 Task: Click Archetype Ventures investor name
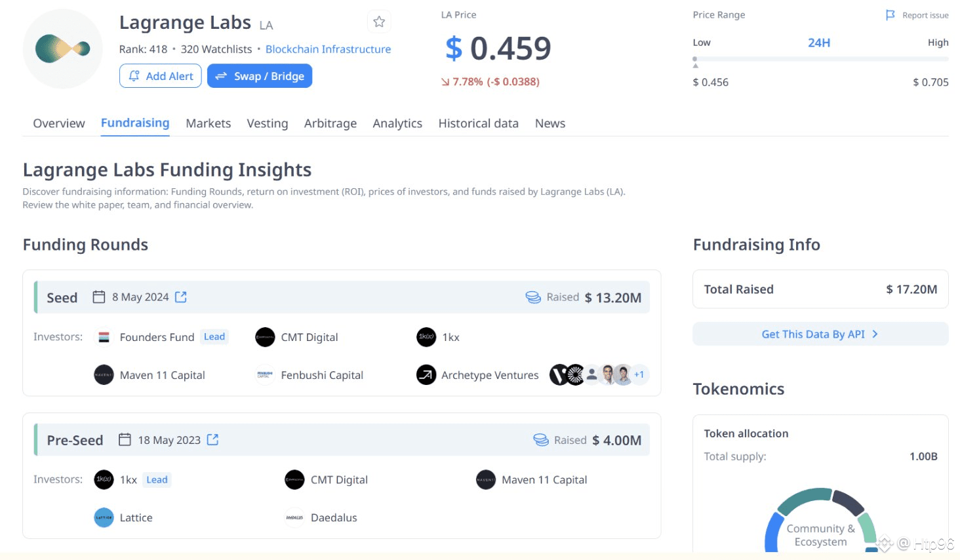coord(490,375)
